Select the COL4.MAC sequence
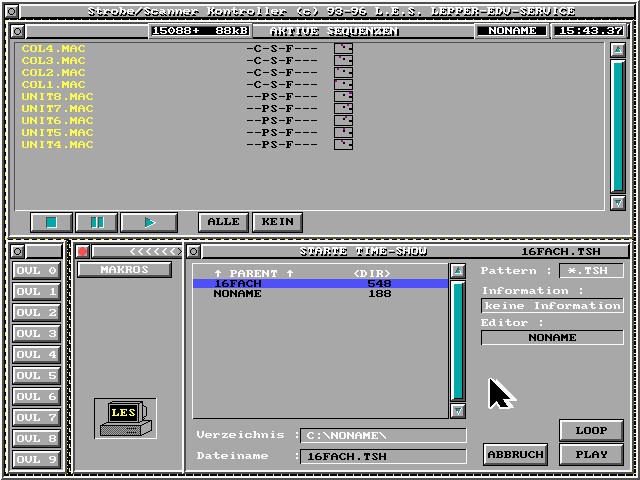 (53, 49)
